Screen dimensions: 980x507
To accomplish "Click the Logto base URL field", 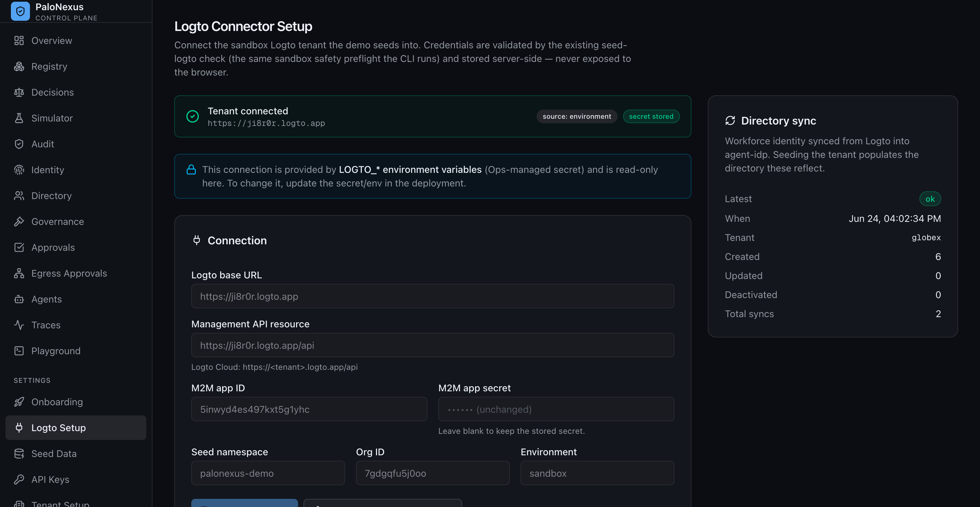I will coord(432,296).
